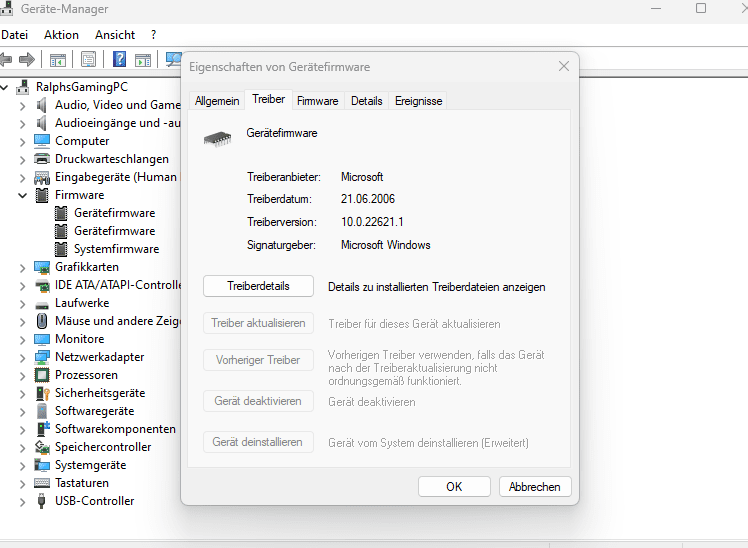748x548 pixels.
Task: Click the blue help question mark icon
Action: tap(119, 59)
